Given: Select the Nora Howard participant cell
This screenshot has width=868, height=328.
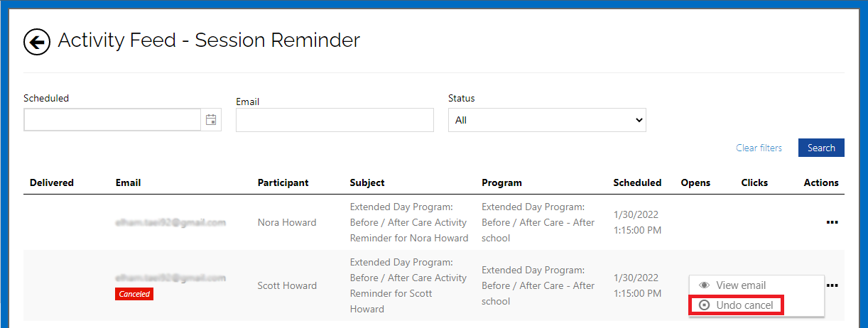Looking at the screenshot, I should (x=287, y=222).
